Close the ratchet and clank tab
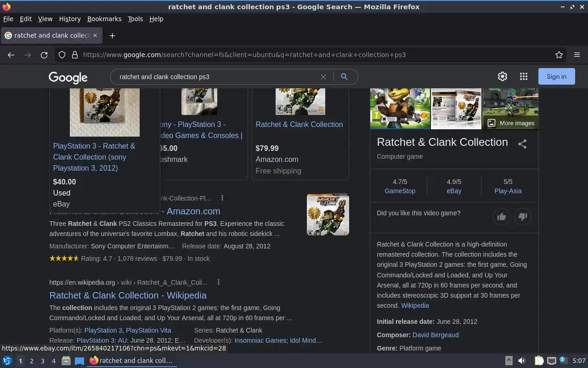Image resolution: width=588 pixels, height=368 pixels. pyautogui.click(x=95, y=35)
